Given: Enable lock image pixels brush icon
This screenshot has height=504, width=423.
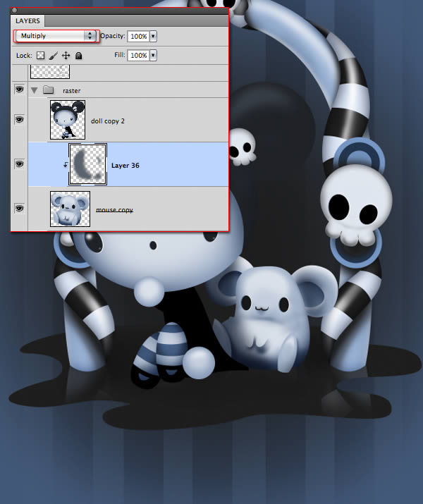Looking at the screenshot, I should coord(53,56).
